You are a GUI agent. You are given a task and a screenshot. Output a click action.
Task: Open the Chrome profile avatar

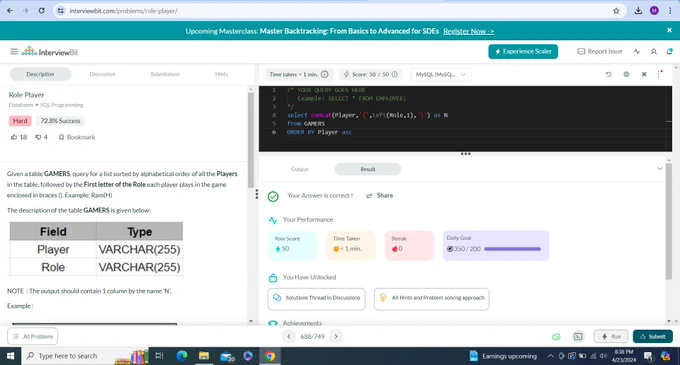654,11
